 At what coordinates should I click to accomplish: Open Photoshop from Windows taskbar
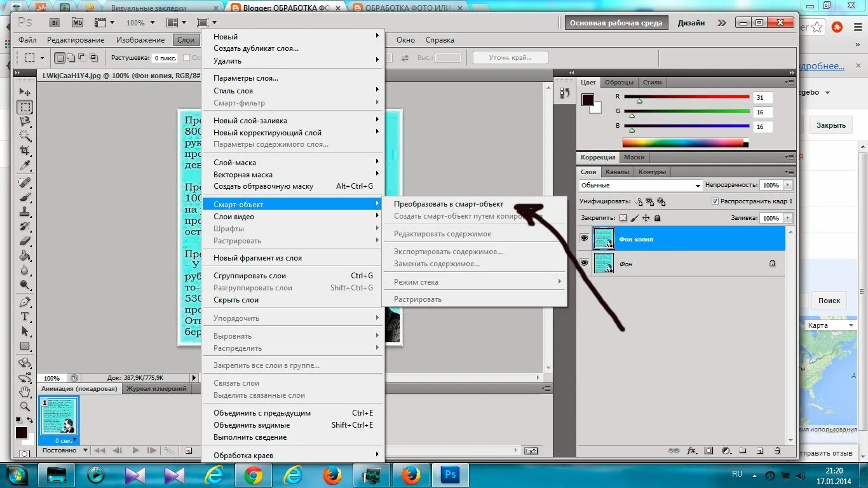pos(450,475)
